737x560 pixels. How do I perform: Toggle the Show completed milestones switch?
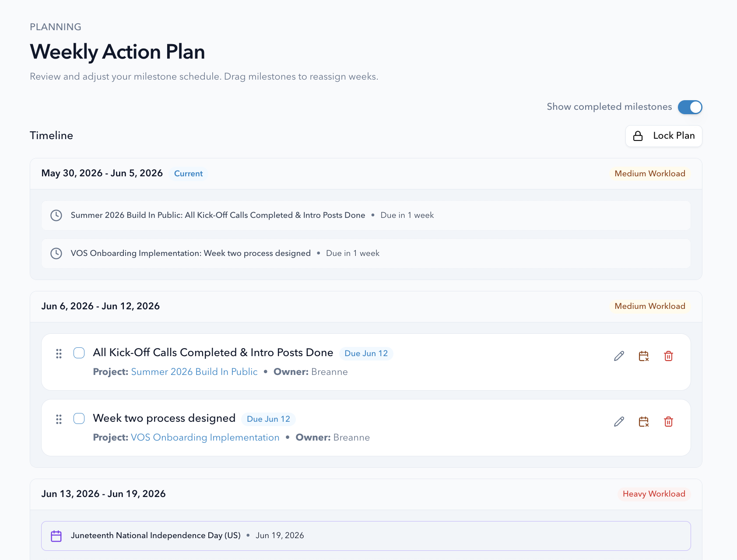(x=690, y=107)
